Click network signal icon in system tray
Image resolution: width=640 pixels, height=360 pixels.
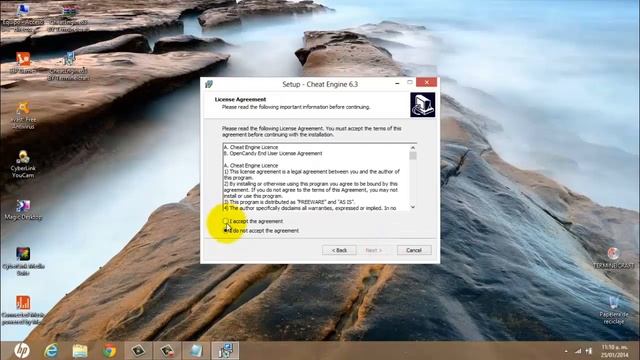pyautogui.click(x=578, y=351)
